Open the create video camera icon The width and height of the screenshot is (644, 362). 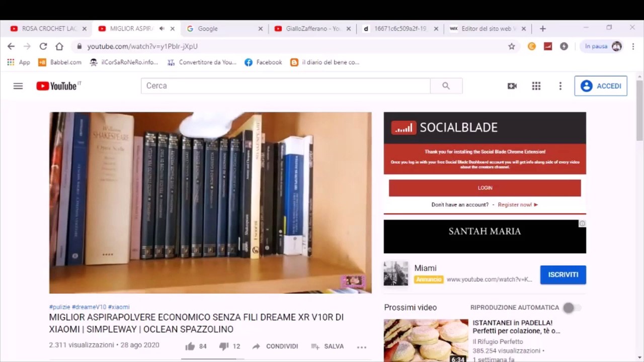coord(512,86)
